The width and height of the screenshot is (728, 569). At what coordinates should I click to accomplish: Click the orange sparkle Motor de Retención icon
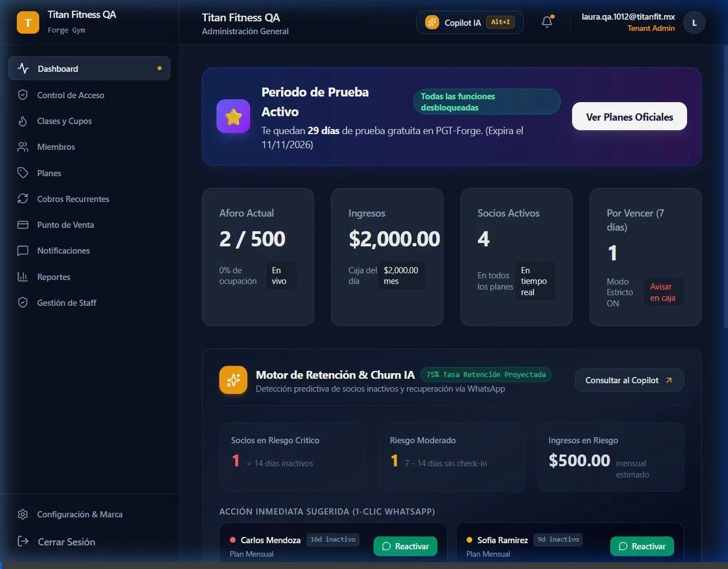[x=233, y=380]
